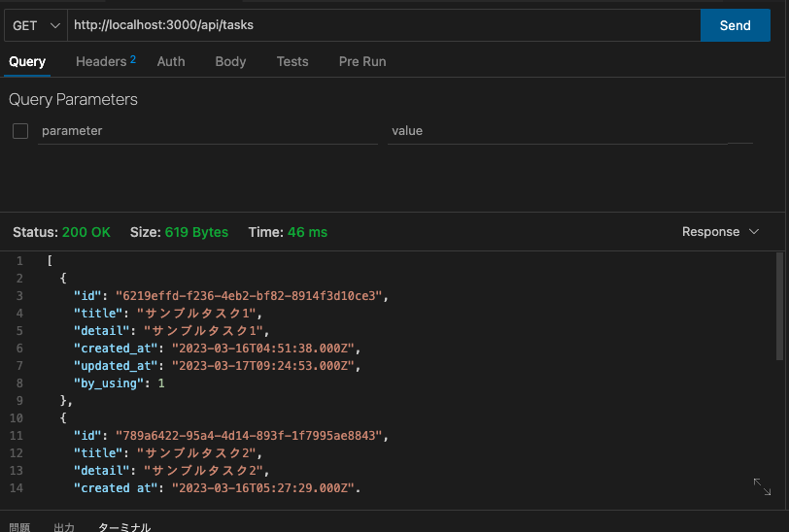Image resolution: width=789 pixels, height=532 pixels.
Task: Click the expand response fullscreen icon
Action: (762, 486)
